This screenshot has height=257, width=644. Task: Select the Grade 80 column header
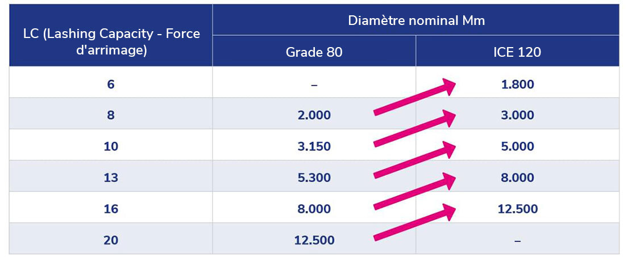pyautogui.click(x=314, y=52)
